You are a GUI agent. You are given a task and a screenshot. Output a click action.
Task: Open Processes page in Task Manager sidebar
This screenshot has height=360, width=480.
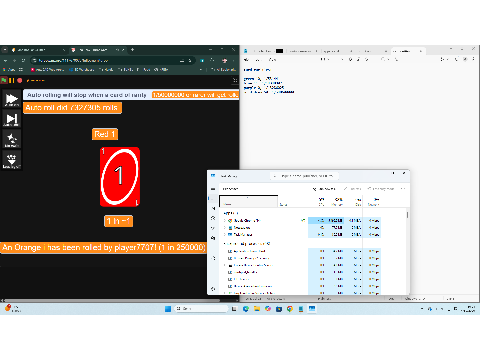pyautogui.click(x=213, y=199)
